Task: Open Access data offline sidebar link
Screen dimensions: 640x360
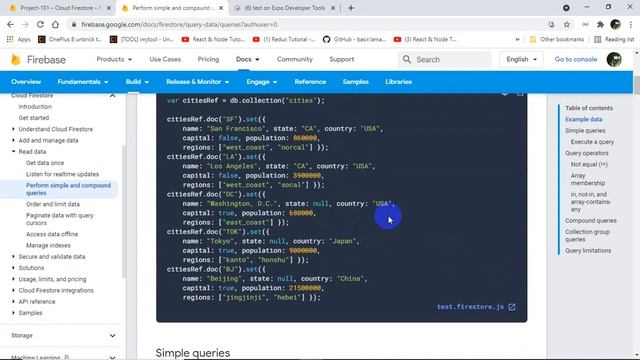Action: point(52,234)
